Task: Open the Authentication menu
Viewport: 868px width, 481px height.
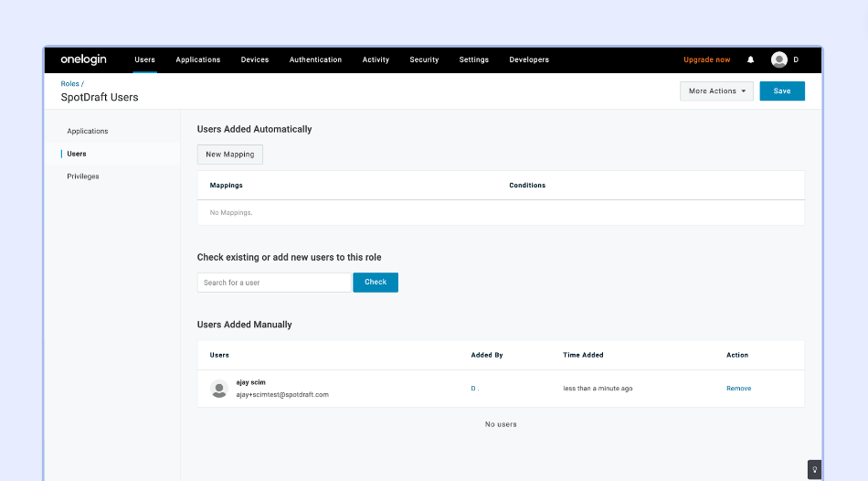Action: point(315,59)
